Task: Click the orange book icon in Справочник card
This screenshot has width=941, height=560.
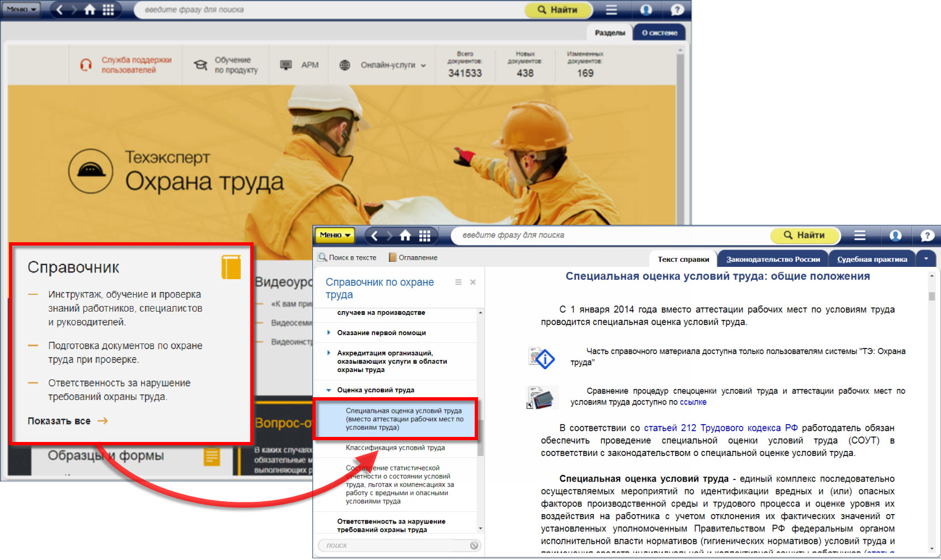Action: [x=231, y=267]
